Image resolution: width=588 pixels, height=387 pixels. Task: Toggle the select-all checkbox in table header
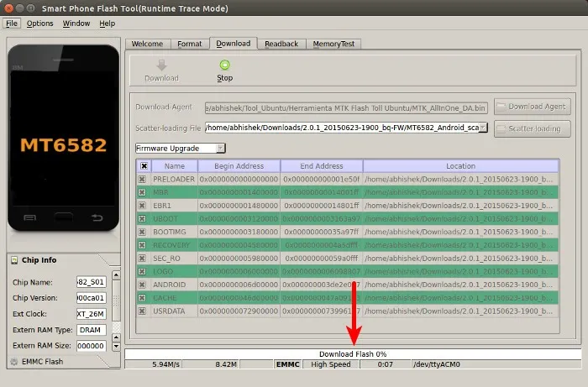[144, 166]
